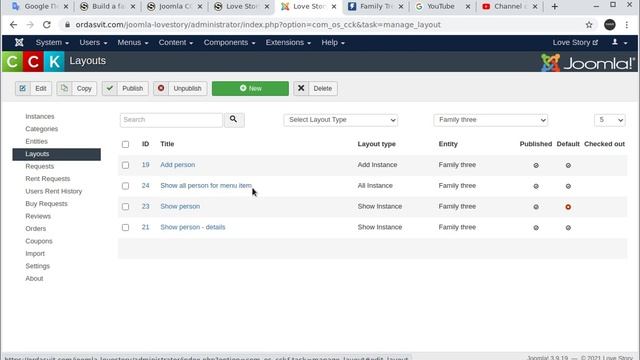The image size is (640, 360).
Task: Toggle published status for Show person row 23
Action: [536, 207]
